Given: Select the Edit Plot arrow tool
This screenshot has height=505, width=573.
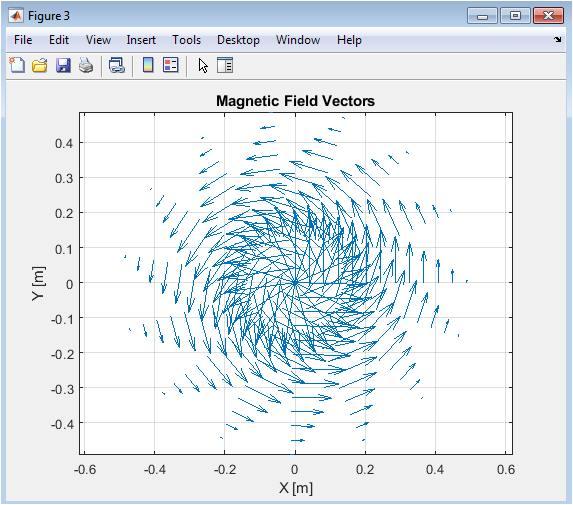Looking at the screenshot, I should click(203, 66).
